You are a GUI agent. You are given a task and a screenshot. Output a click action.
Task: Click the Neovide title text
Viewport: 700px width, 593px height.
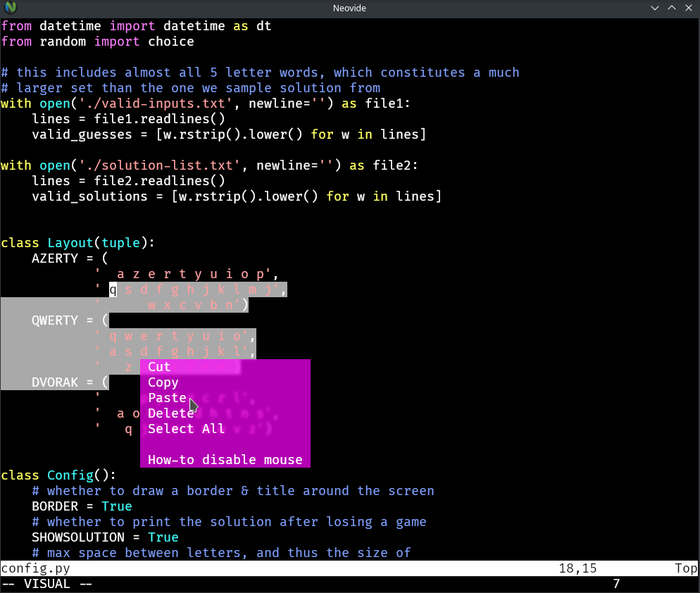pos(349,8)
